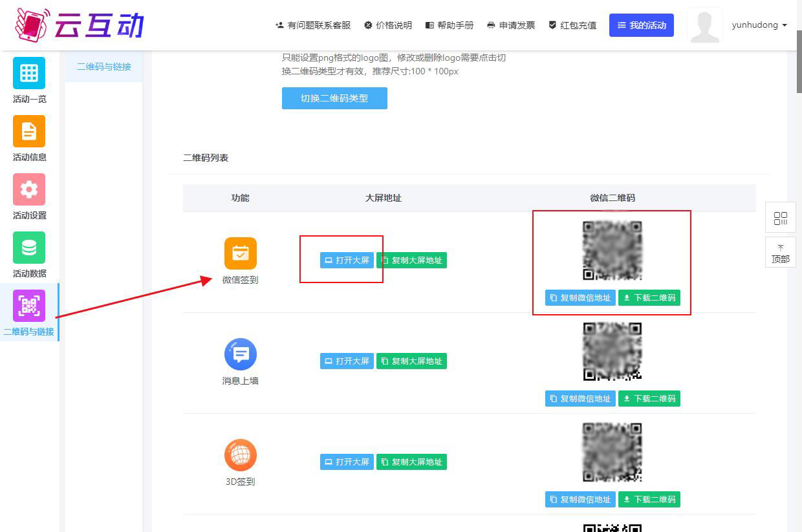Click the 消息上墙 chat bubble icon
Screen dimensions: 802x532
click(x=241, y=354)
